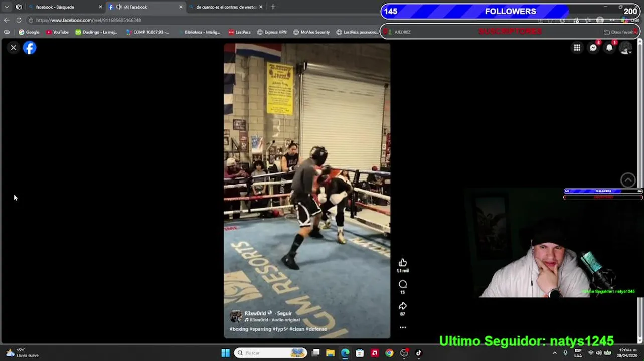Click the scroll-up chevron circle button
Screen dimensions: 644x361
628,179
